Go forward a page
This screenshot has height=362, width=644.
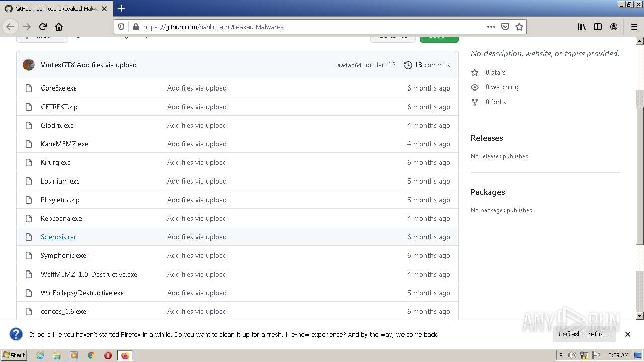[x=27, y=27]
